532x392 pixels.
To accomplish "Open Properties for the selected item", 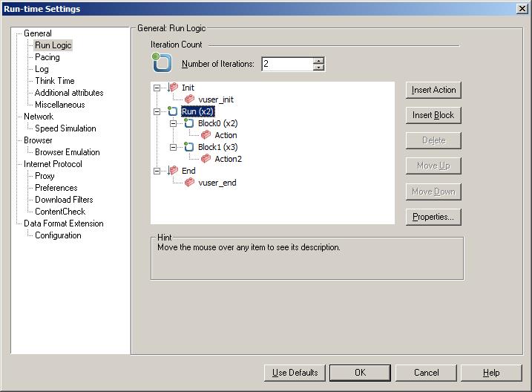I will click(x=434, y=217).
